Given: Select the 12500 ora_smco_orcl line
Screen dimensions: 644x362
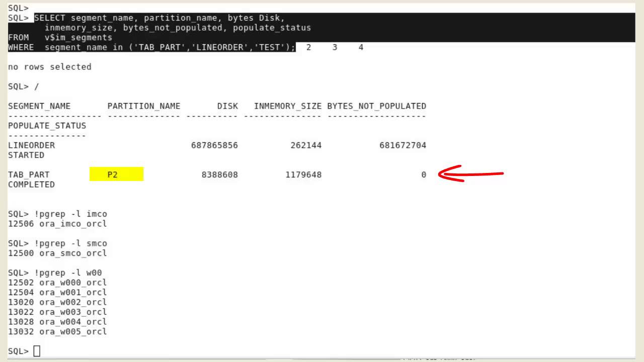Looking at the screenshot, I should [57, 253].
